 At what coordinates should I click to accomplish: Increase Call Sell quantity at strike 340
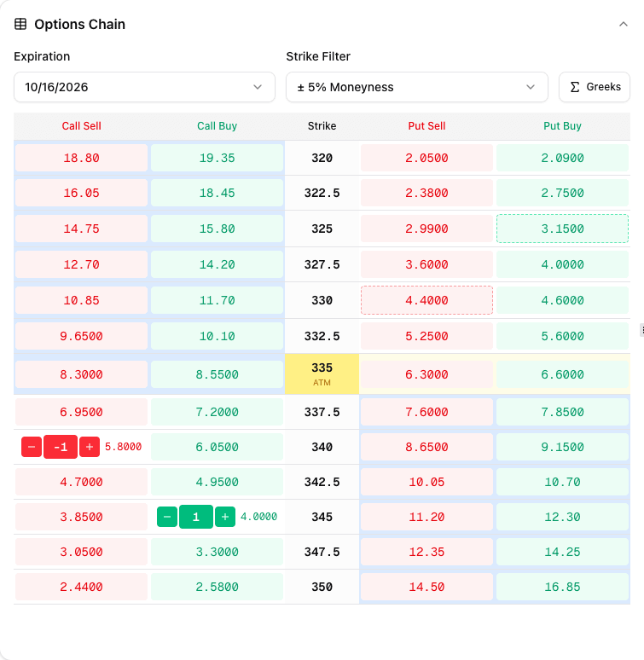pyautogui.click(x=90, y=447)
